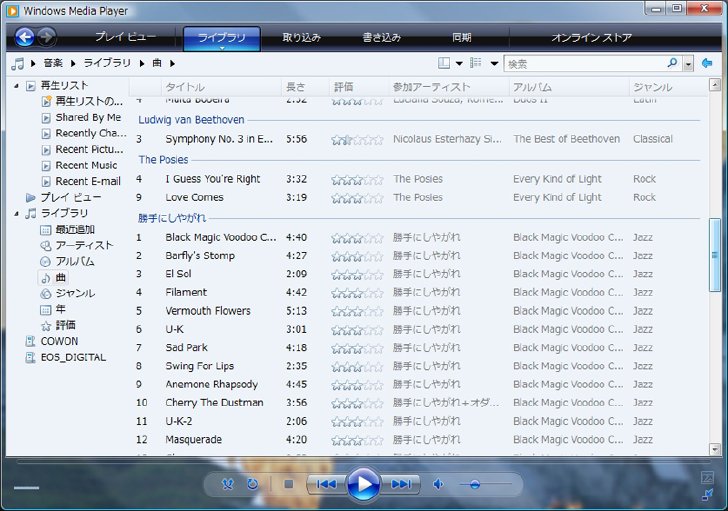Toggle repeat playback
Viewport: 728px width, 511px height.
pyautogui.click(x=253, y=485)
